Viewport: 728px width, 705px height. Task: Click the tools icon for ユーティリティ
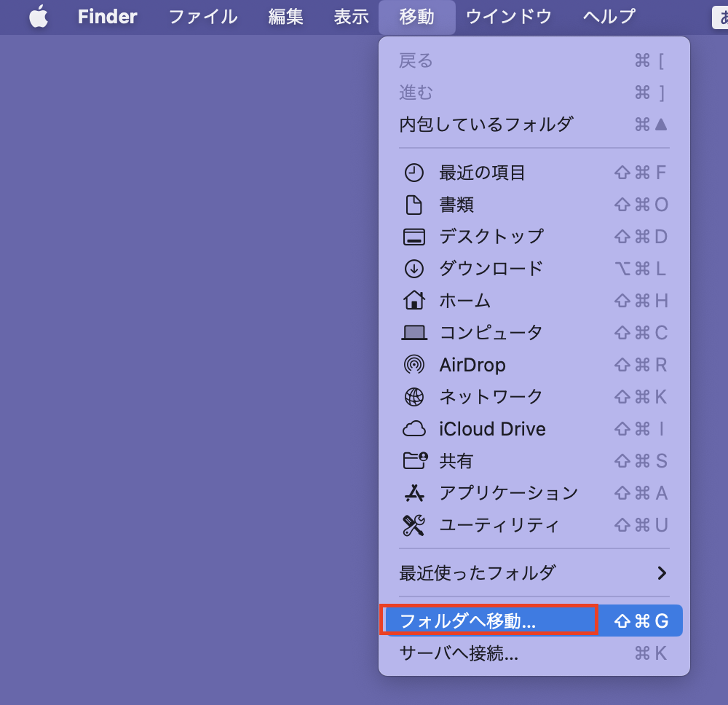[414, 525]
